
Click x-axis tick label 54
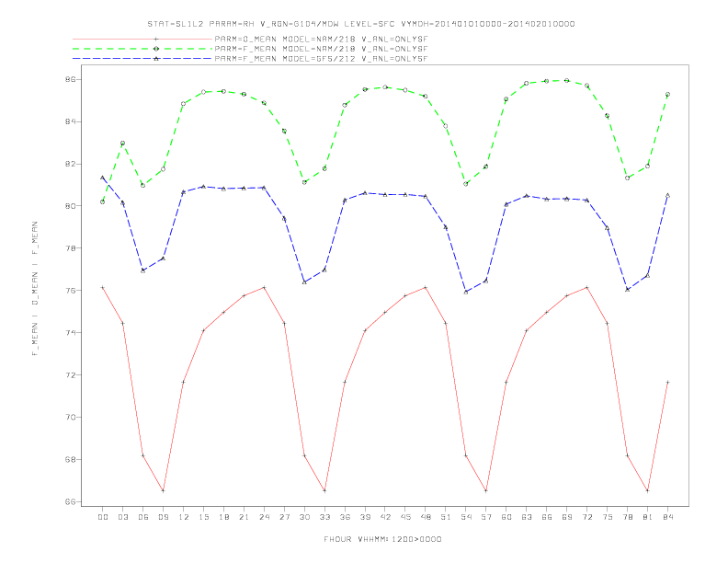pos(466,517)
